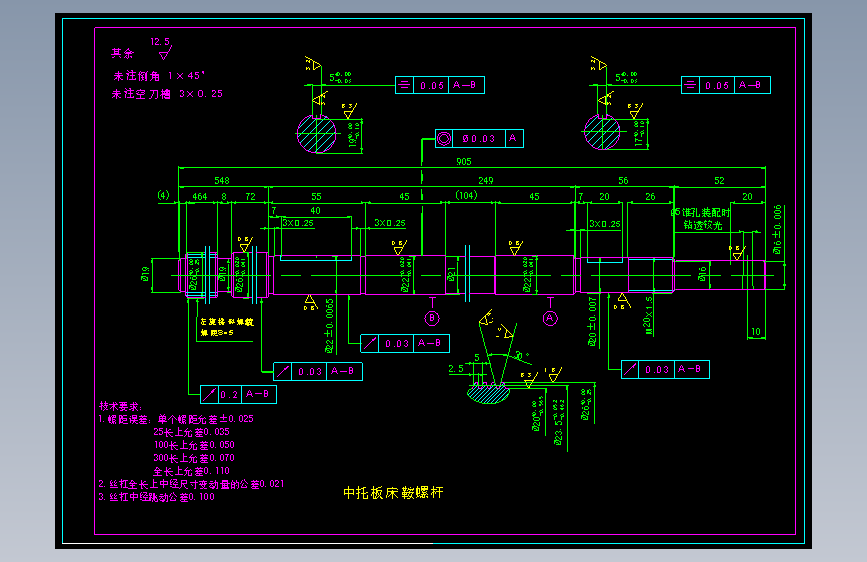Select the Ø22±0.0065 diameter label
The height and width of the screenshot is (562, 867).
[330, 326]
